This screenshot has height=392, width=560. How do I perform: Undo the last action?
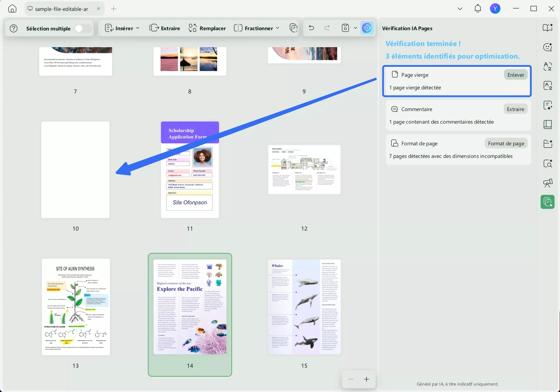click(x=311, y=28)
